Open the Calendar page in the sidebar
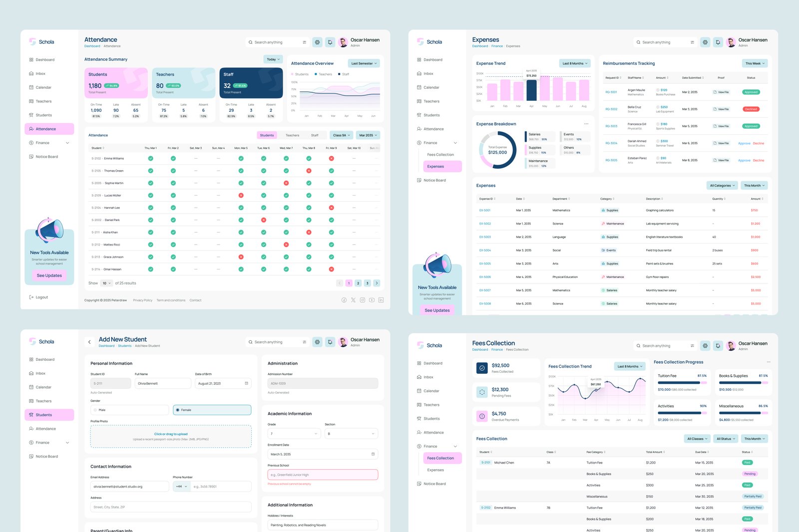 pyautogui.click(x=44, y=87)
